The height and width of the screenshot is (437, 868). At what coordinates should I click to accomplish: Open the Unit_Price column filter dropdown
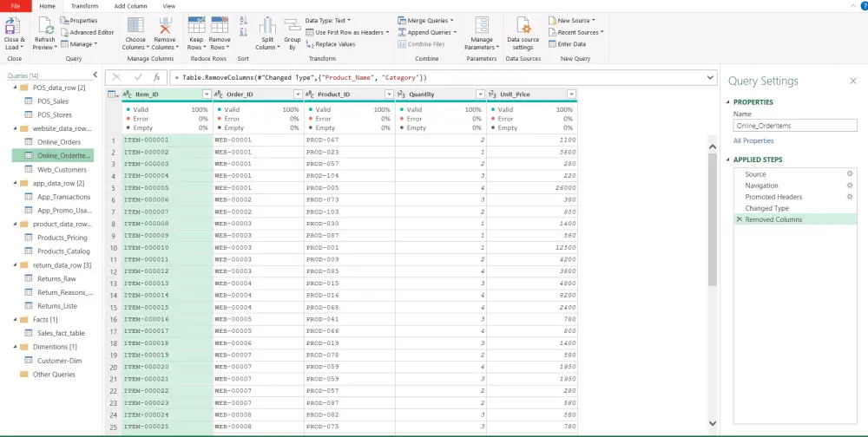(571, 95)
